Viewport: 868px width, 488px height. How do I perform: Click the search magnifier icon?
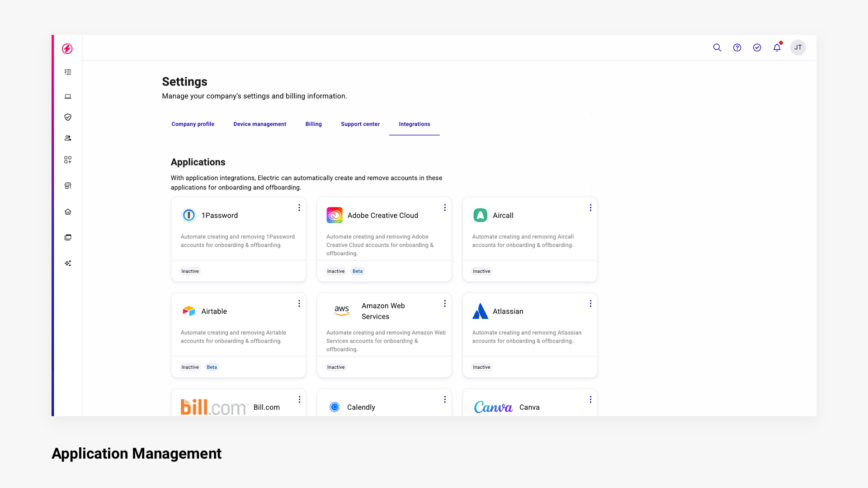pyautogui.click(x=717, y=47)
